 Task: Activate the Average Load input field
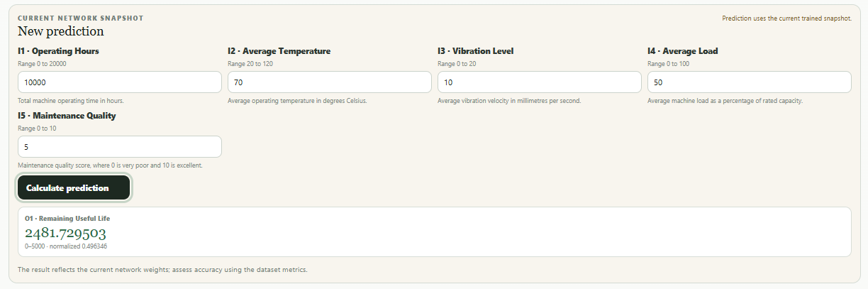coord(750,82)
